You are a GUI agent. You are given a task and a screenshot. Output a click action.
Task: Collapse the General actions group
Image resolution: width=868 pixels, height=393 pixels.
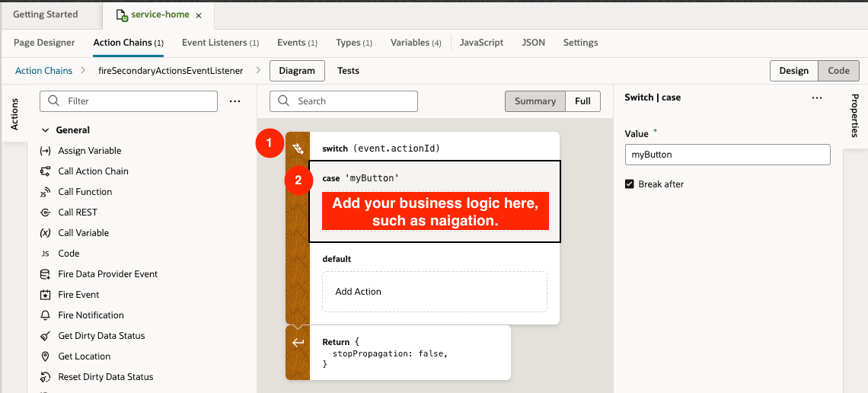click(45, 130)
